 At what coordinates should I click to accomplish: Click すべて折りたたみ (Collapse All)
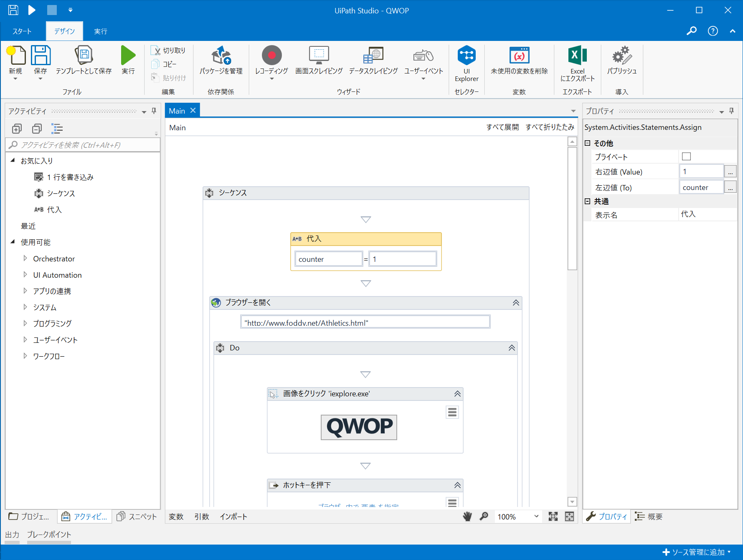click(550, 127)
